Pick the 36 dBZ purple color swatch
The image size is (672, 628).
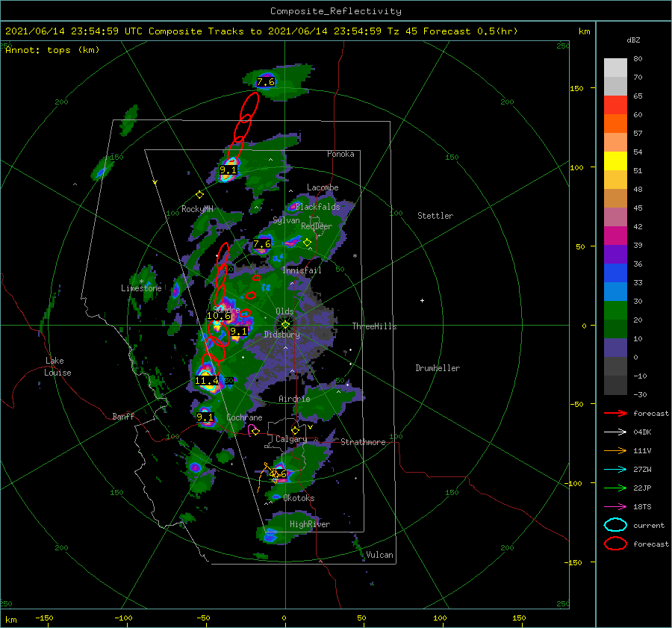(615, 254)
